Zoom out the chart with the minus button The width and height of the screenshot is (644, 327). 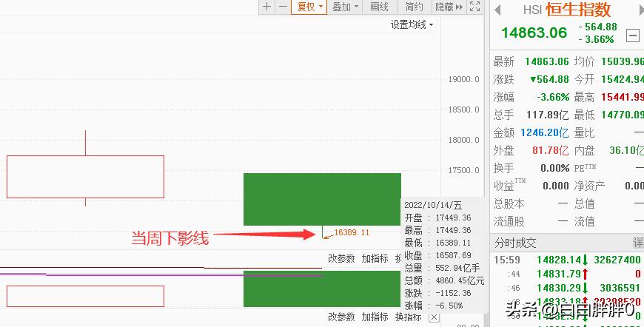coord(283,7)
